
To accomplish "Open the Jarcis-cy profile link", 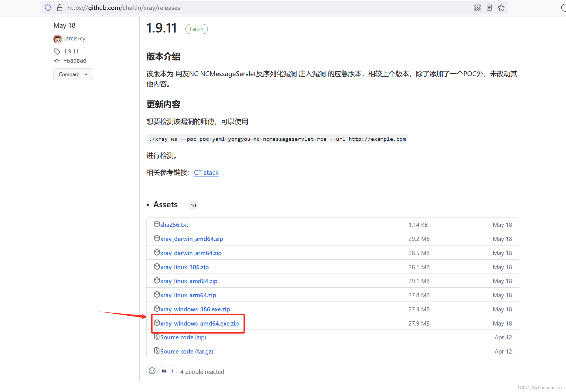I will (74, 38).
